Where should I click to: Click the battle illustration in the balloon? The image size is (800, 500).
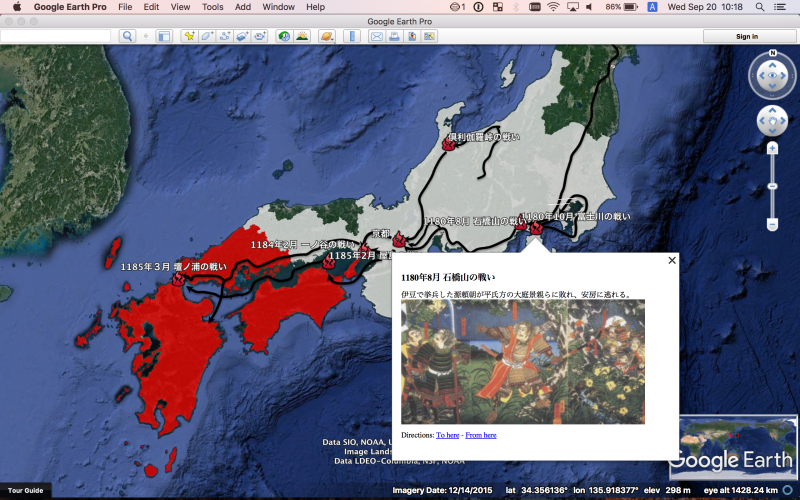point(522,363)
